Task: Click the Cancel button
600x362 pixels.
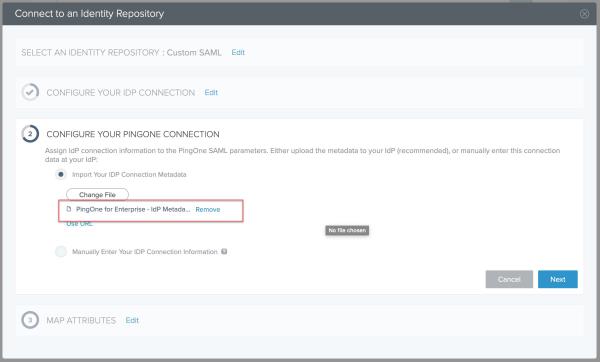Action: (509, 279)
